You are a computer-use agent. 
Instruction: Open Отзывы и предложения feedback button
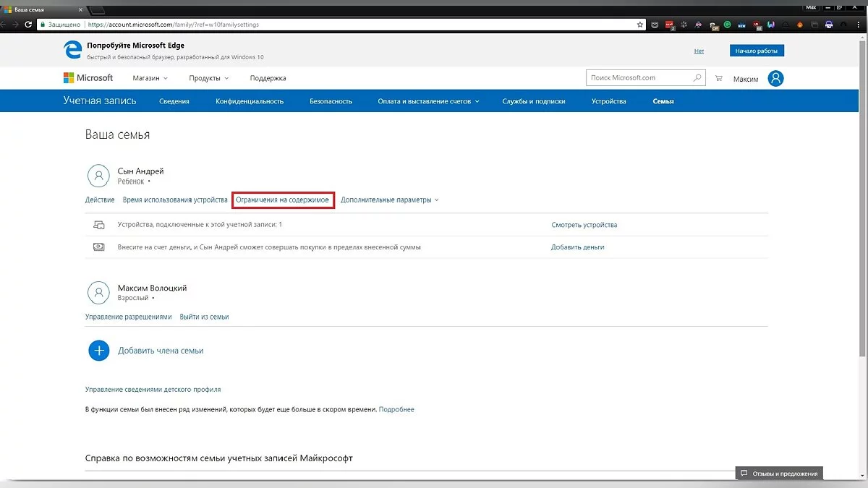779,474
